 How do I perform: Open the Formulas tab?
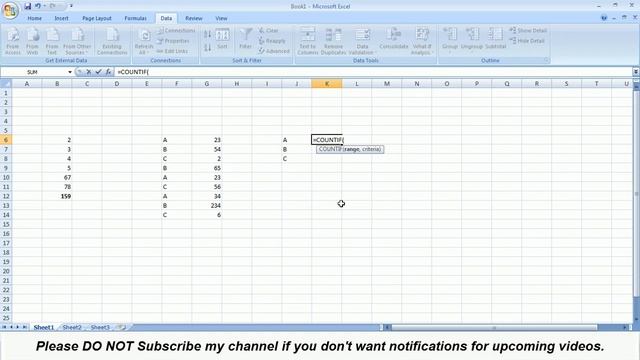tap(136, 18)
